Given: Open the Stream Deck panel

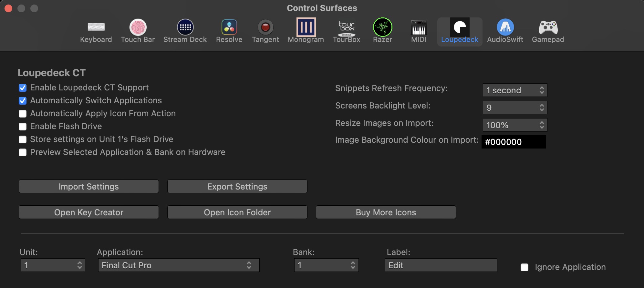Looking at the screenshot, I should point(185,32).
